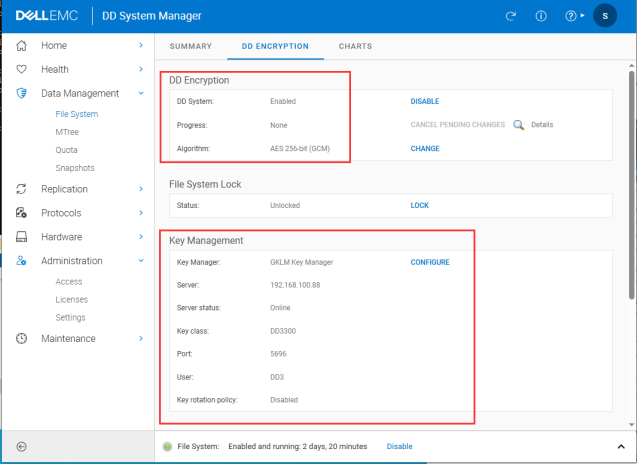Click the GKLM Key Manager value

[301, 262]
